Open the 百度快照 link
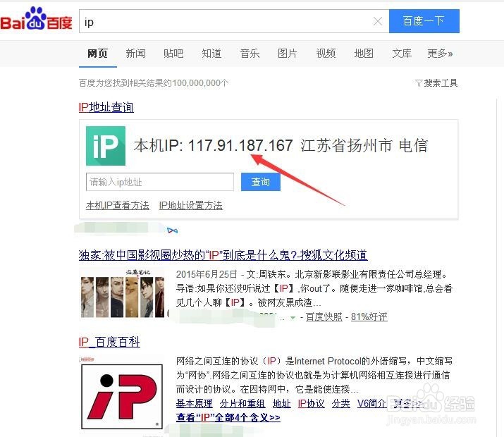Screen dimensions: 504x437 click(324, 317)
